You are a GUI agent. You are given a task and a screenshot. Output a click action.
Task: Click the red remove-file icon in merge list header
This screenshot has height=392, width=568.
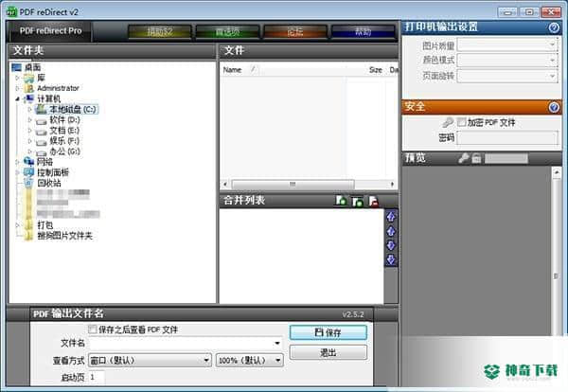(374, 201)
